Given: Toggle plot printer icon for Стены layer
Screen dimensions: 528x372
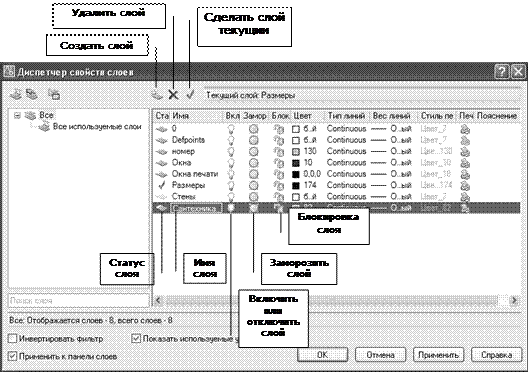Looking at the screenshot, I should [465, 197].
